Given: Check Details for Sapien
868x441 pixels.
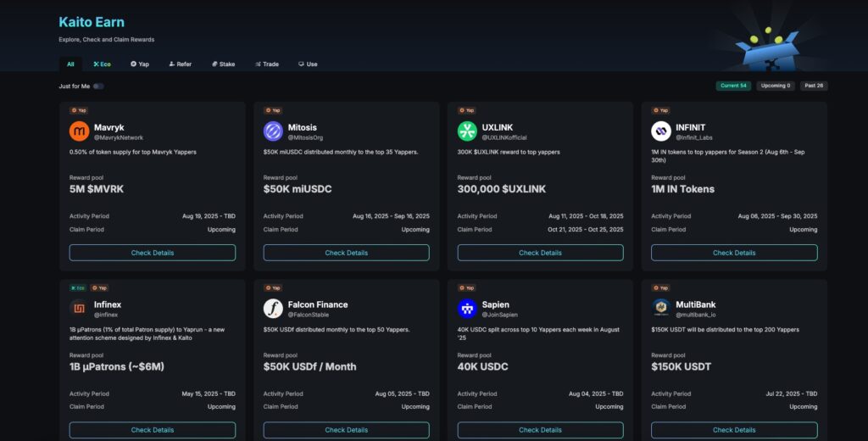Looking at the screenshot, I should (x=540, y=430).
